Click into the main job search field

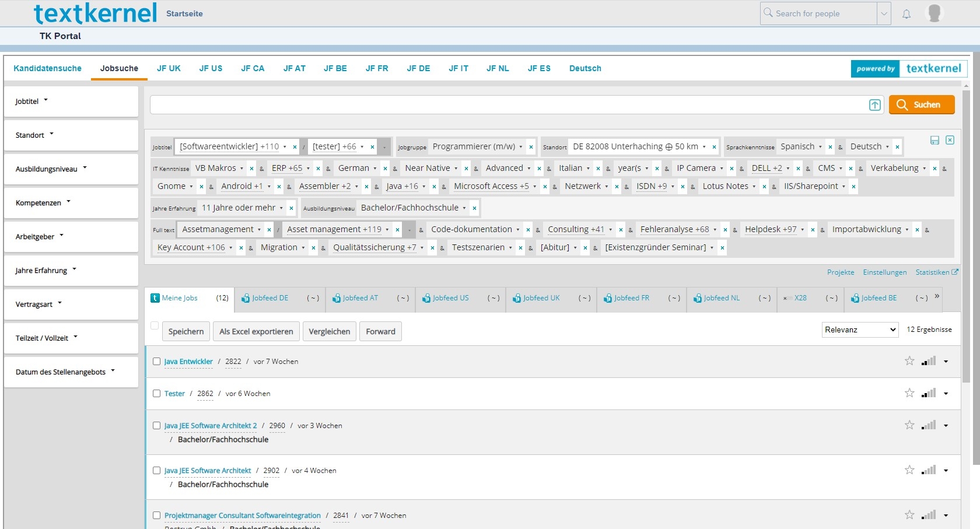pyautogui.click(x=509, y=105)
